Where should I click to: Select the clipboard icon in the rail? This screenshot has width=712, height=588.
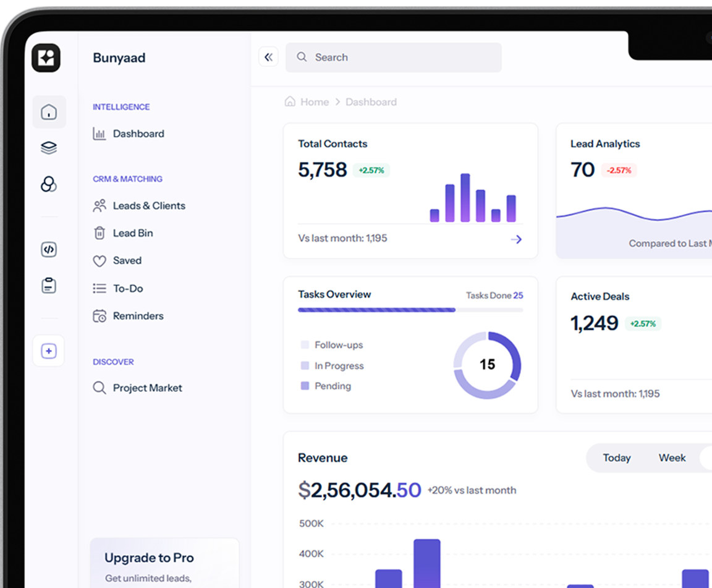tap(49, 286)
